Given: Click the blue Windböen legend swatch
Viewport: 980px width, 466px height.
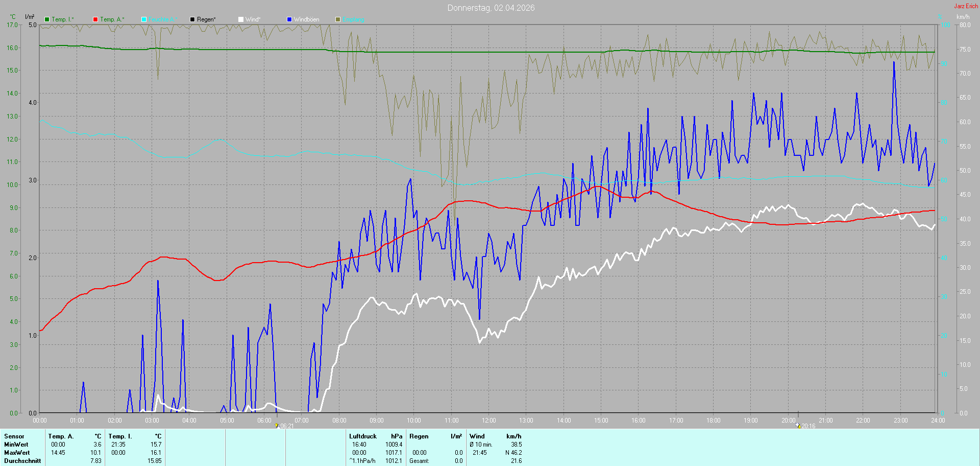Looking at the screenshot, I should 289,19.
